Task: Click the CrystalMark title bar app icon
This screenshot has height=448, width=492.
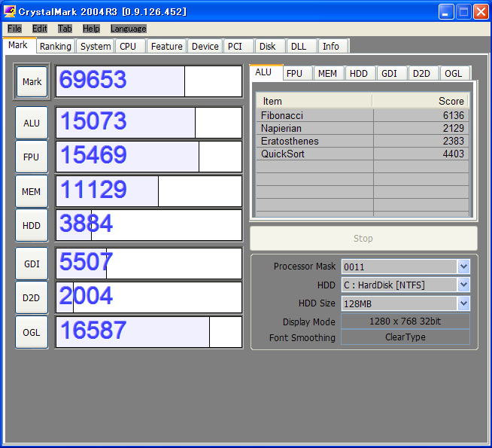Action: tap(10, 11)
